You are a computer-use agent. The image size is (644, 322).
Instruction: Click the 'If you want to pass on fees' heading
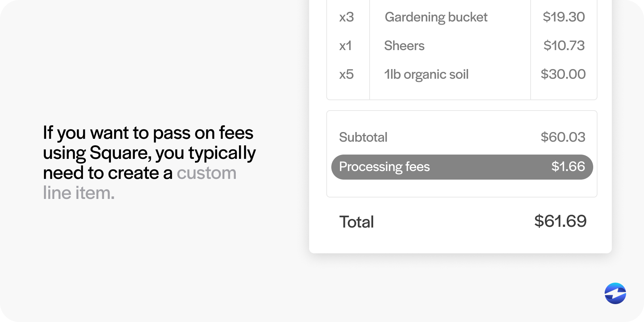coord(148,133)
